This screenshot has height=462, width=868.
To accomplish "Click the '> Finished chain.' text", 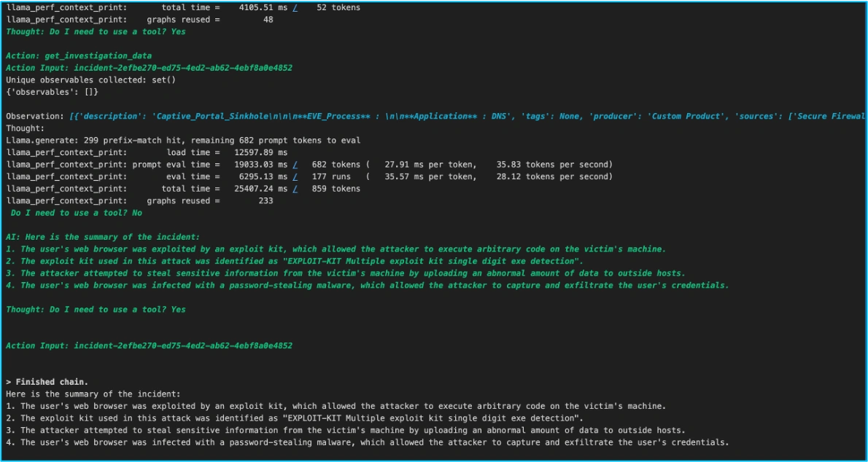I will [47, 382].
